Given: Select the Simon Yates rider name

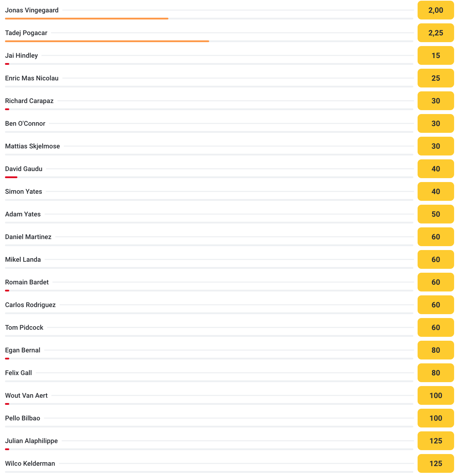Looking at the screenshot, I should (24, 192).
